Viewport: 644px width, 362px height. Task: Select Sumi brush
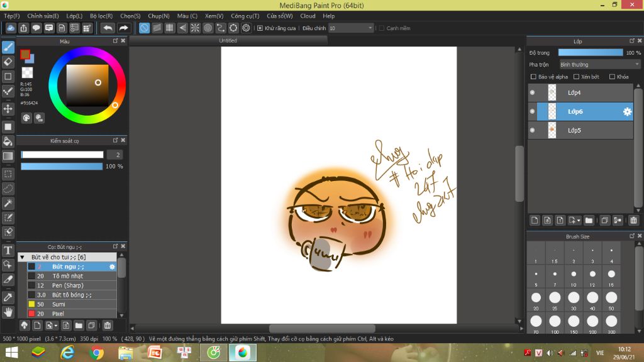(x=72, y=305)
